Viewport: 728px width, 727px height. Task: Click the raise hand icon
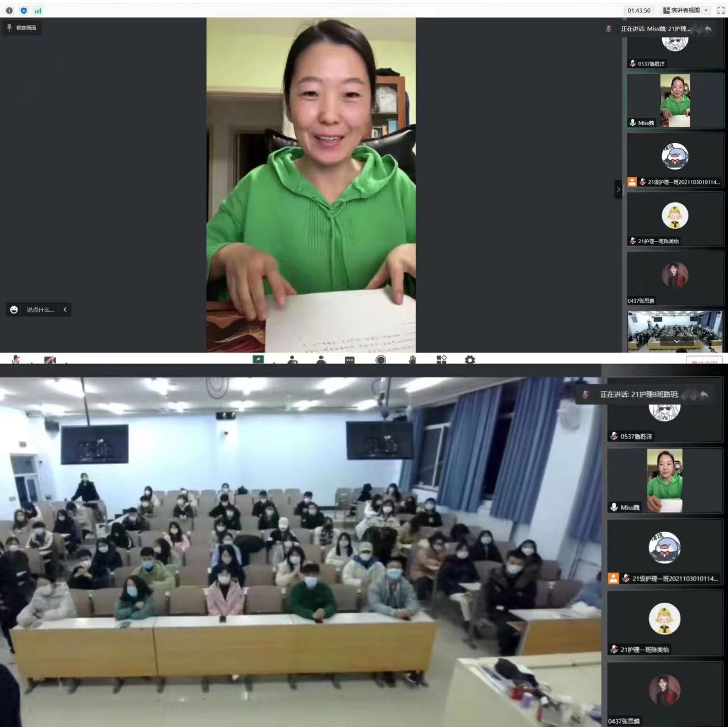click(412, 360)
